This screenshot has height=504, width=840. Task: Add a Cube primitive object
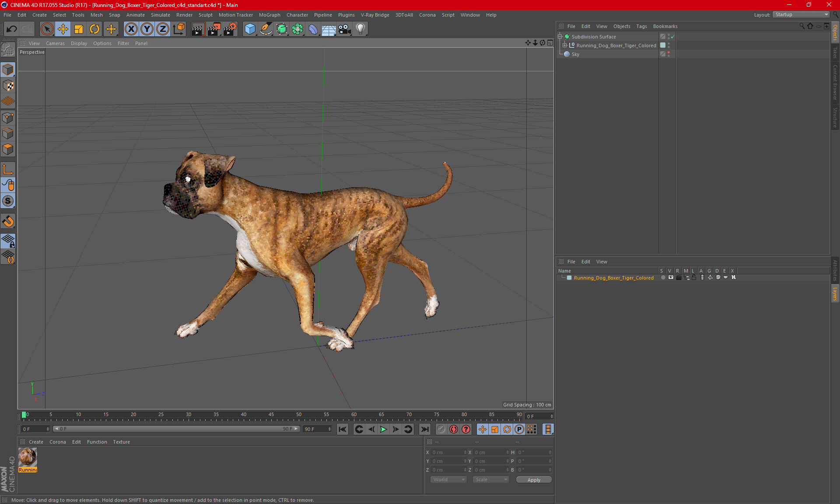250,29
